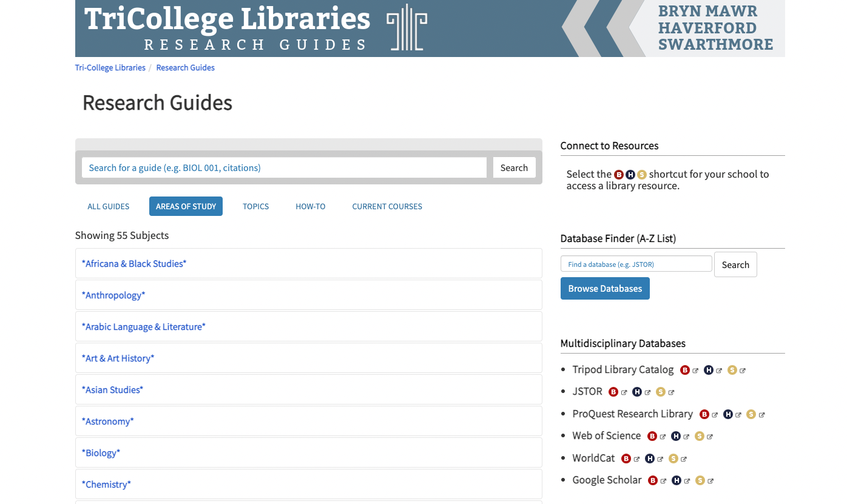
Task: Focus the Find a database input
Action: pos(636,264)
